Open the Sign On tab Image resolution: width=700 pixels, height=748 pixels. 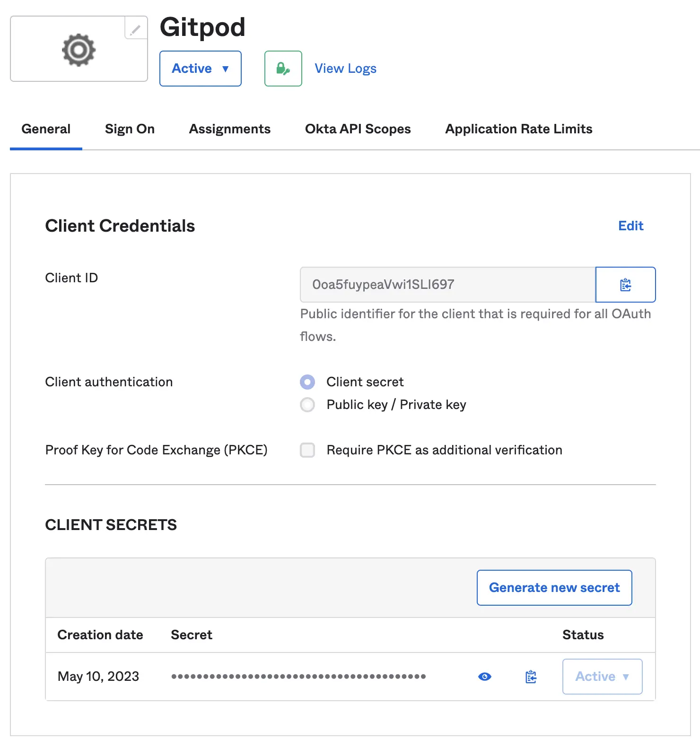pyautogui.click(x=130, y=129)
